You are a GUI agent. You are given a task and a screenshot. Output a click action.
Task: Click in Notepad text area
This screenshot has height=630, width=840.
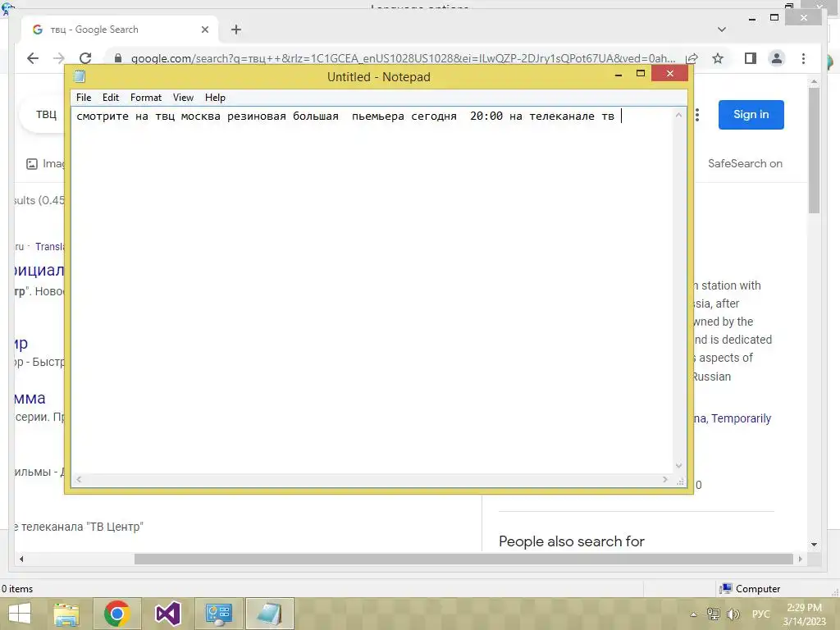372,290
